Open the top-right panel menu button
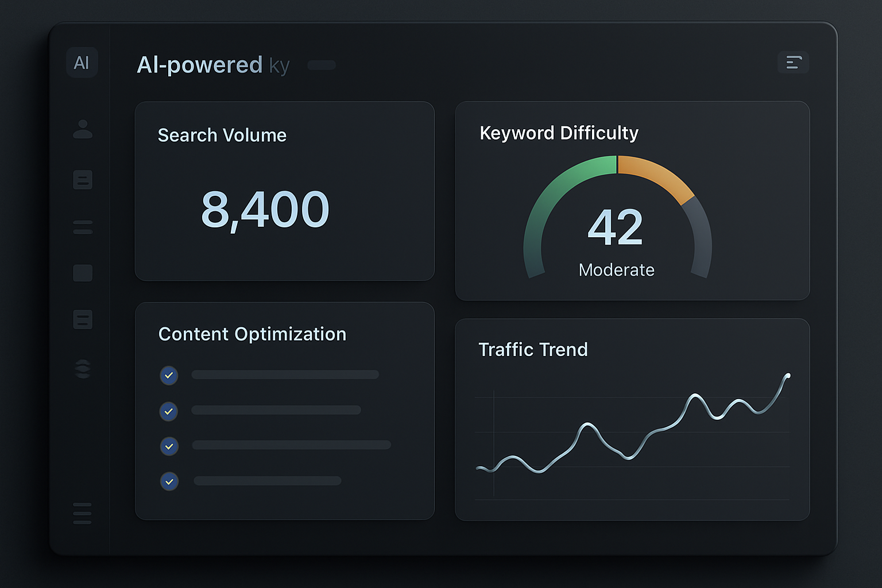This screenshot has width=882, height=588. 794,63
